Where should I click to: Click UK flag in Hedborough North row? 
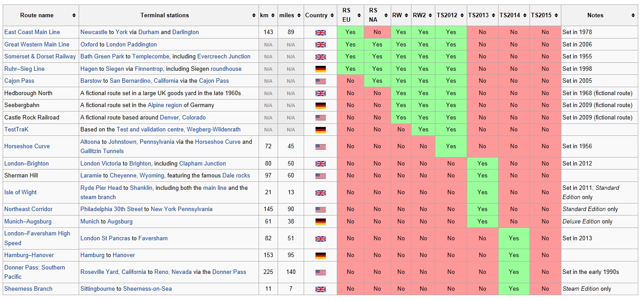click(320, 93)
